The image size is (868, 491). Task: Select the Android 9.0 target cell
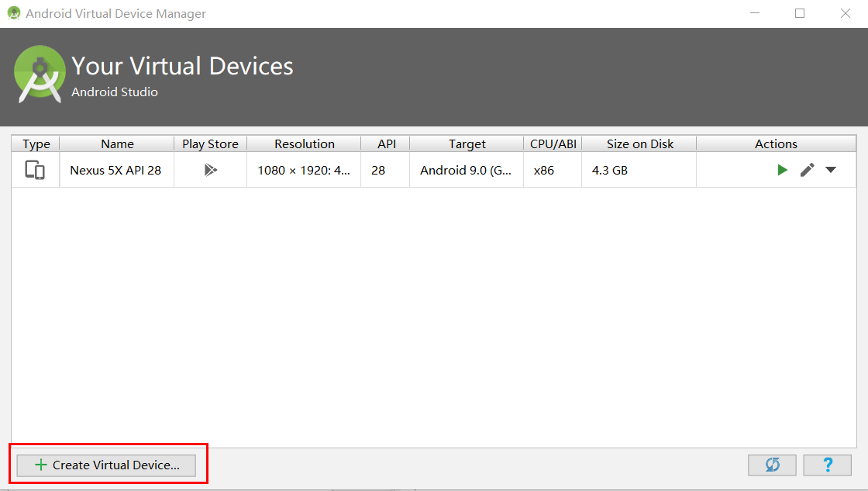(467, 170)
